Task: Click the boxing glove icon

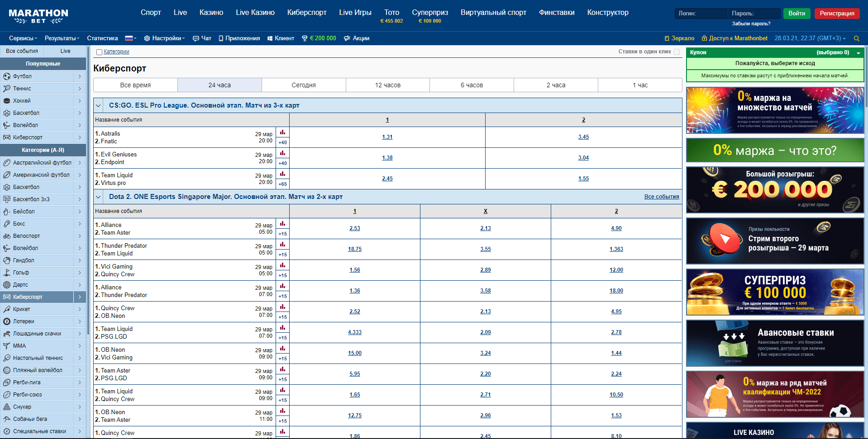Action: [7, 224]
